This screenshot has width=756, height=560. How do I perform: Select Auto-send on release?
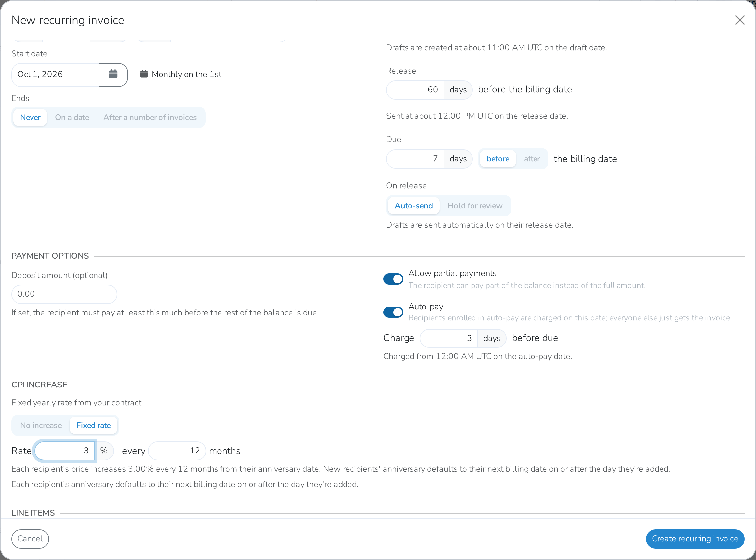pos(413,206)
